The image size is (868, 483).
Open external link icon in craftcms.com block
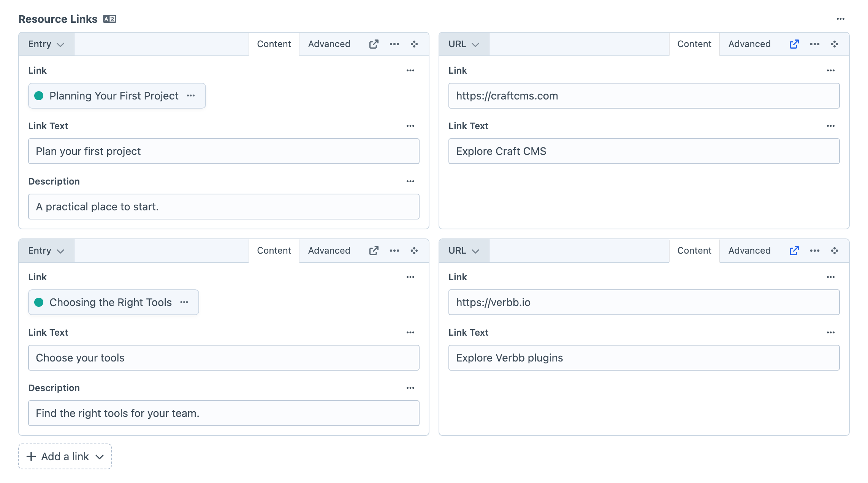[794, 44]
